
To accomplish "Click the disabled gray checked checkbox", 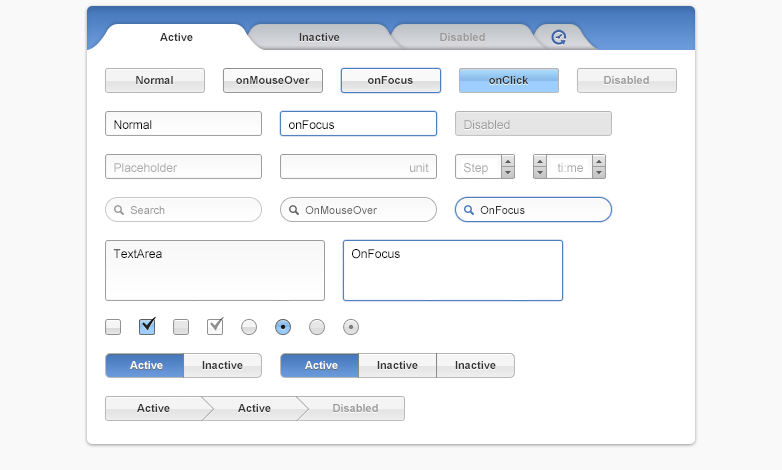I will pyautogui.click(x=215, y=327).
